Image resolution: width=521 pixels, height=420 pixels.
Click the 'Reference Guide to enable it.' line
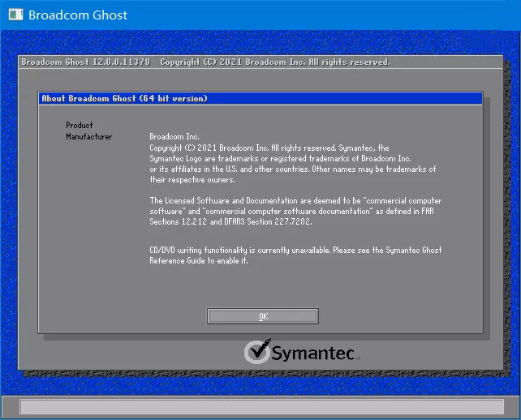199,260
